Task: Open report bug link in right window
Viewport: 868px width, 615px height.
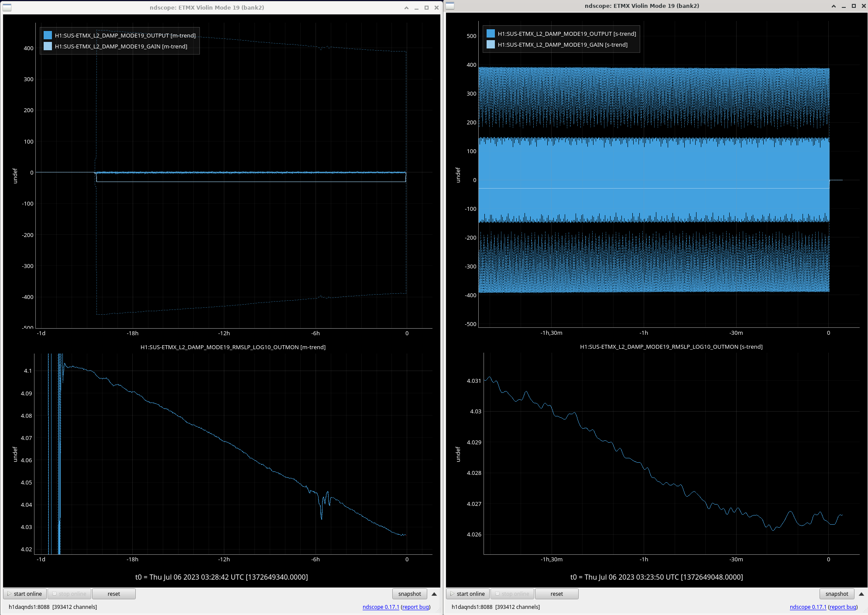Action: pos(843,607)
